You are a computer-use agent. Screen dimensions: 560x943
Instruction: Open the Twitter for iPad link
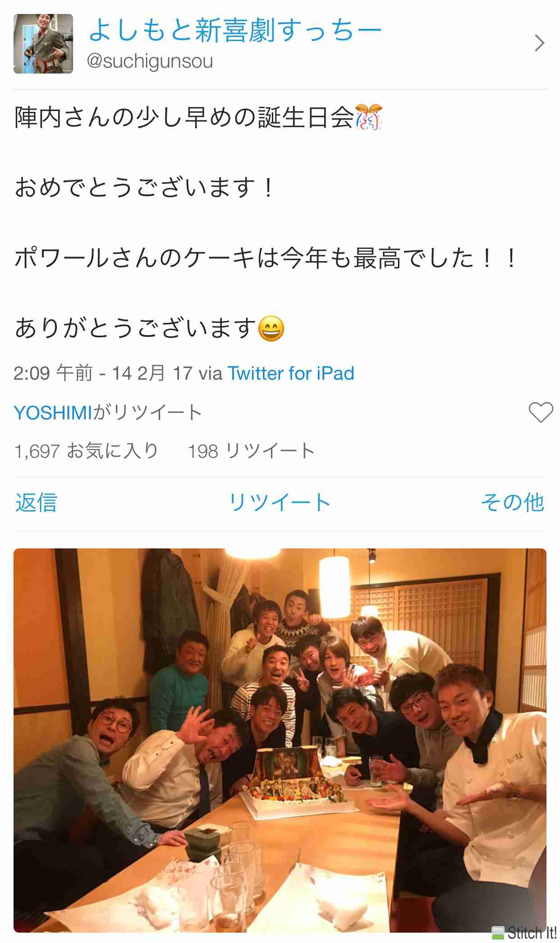[291, 373]
